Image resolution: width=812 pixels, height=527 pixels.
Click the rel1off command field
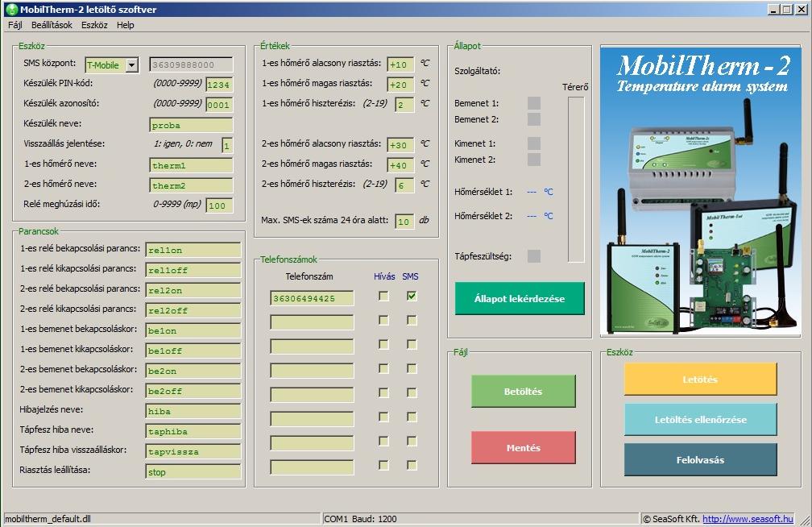[x=193, y=271]
